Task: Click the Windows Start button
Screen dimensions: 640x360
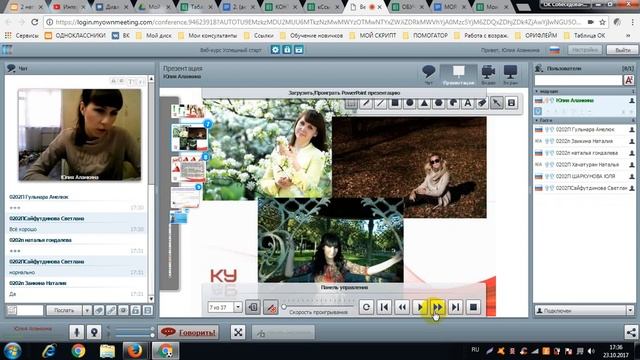Action: pyautogui.click(x=13, y=351)
